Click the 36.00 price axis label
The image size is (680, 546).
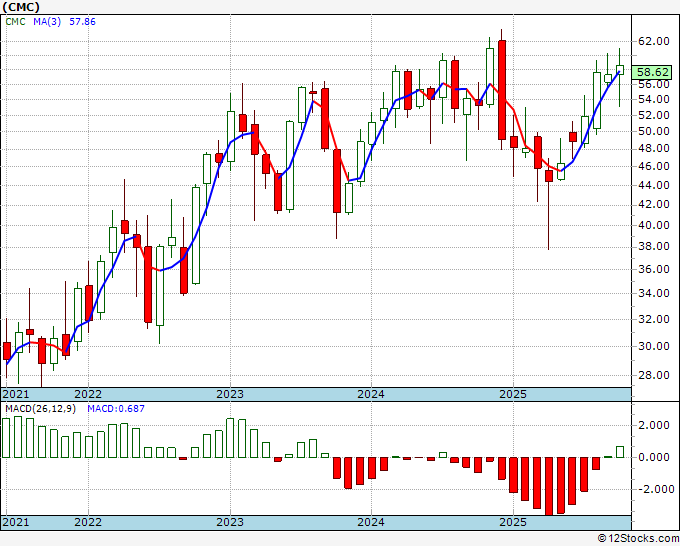click(x=654, y=269)
